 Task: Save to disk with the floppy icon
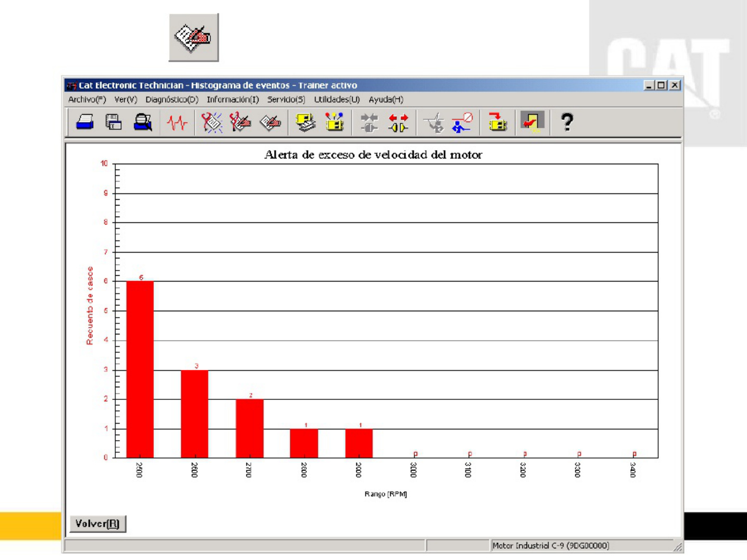click(114, 123)
